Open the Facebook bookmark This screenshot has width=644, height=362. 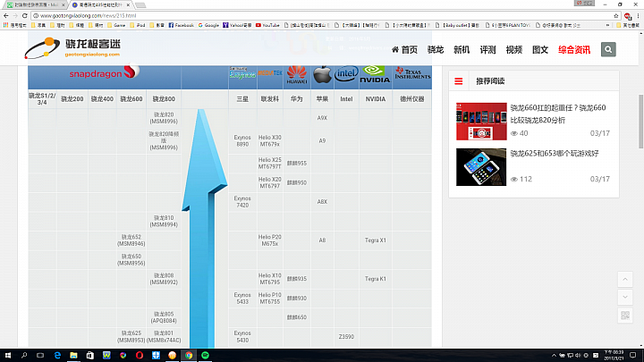pos(181,25)
